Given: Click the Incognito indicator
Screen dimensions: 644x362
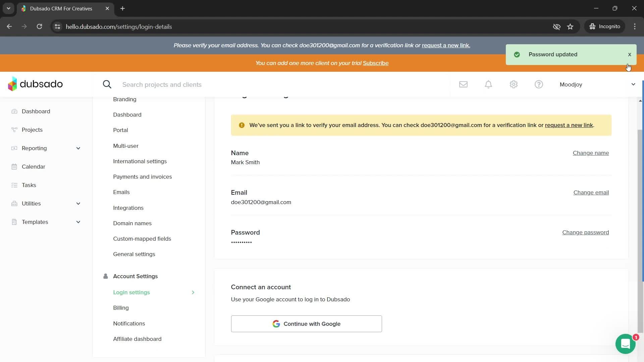Looking at the screenshot, I should (605, 26).
